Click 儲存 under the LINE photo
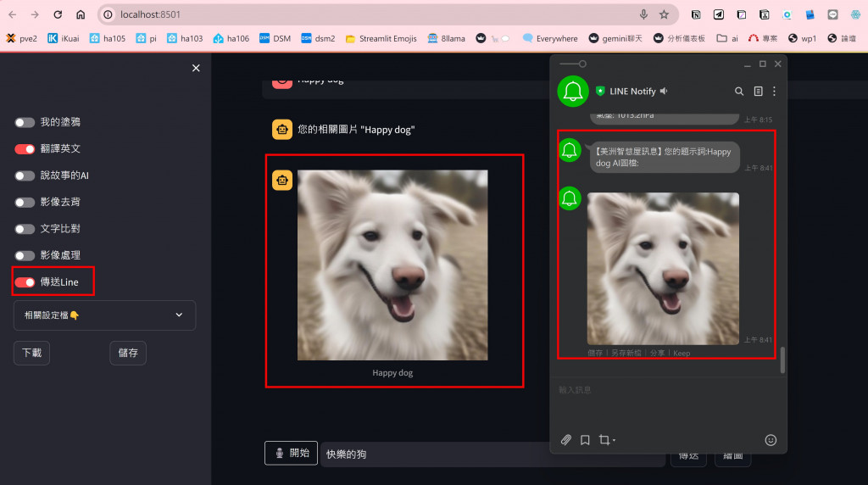 point(595,353)
